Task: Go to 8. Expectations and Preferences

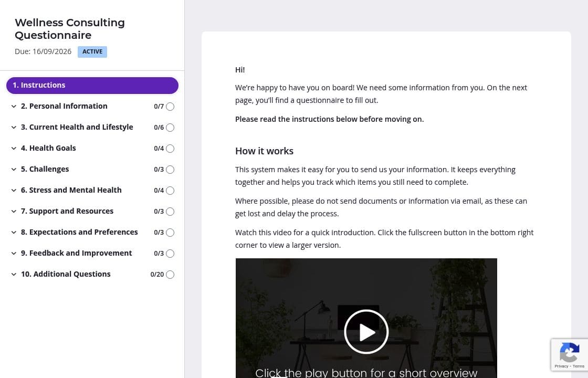Action: pos(79,232)
